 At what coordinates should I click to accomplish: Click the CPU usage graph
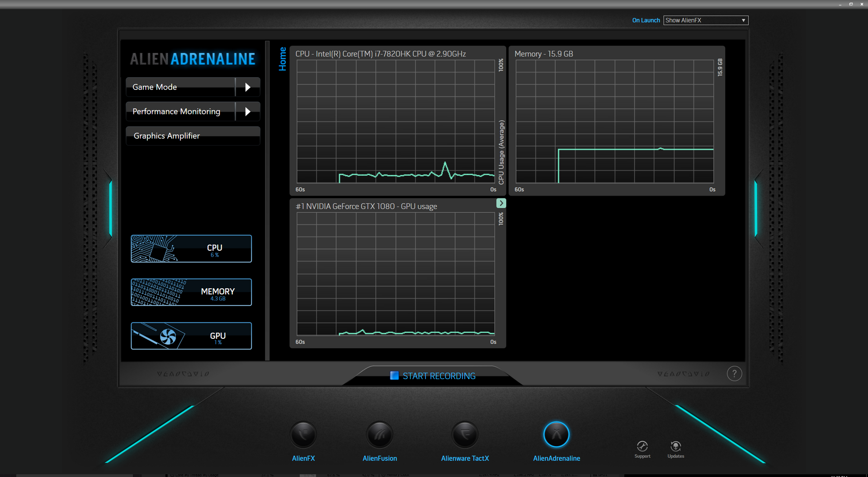396,122
